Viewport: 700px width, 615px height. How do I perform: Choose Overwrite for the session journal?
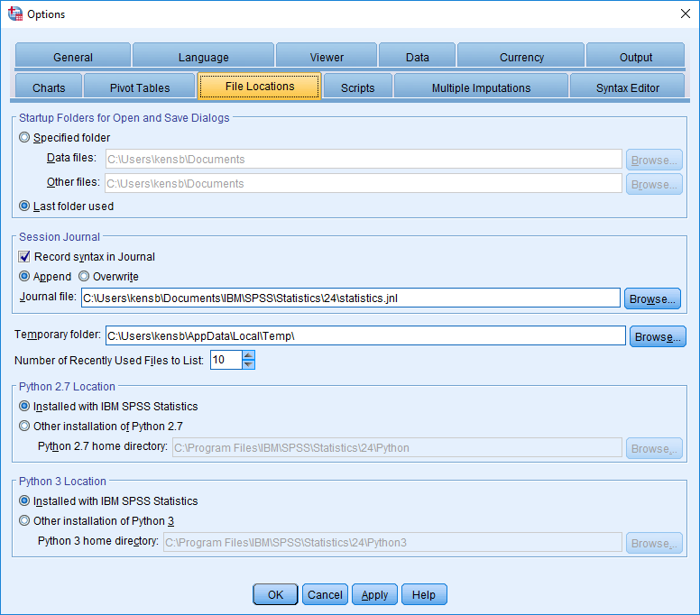coord(84,277)
